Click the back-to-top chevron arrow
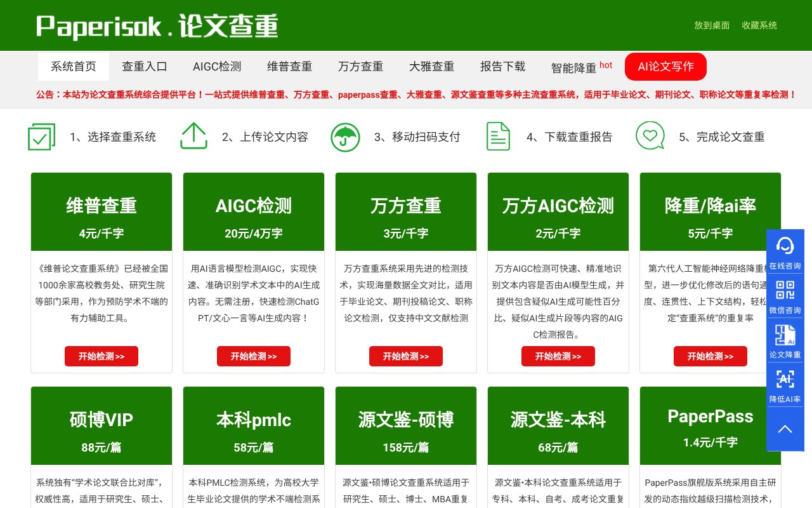 coord(785,429)
